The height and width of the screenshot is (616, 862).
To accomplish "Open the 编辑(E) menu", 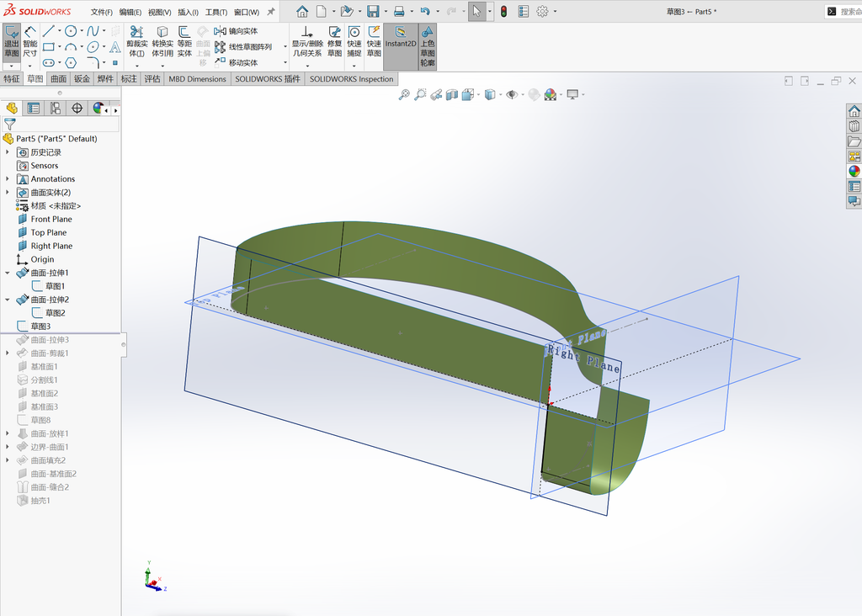I will pos(130,12).
